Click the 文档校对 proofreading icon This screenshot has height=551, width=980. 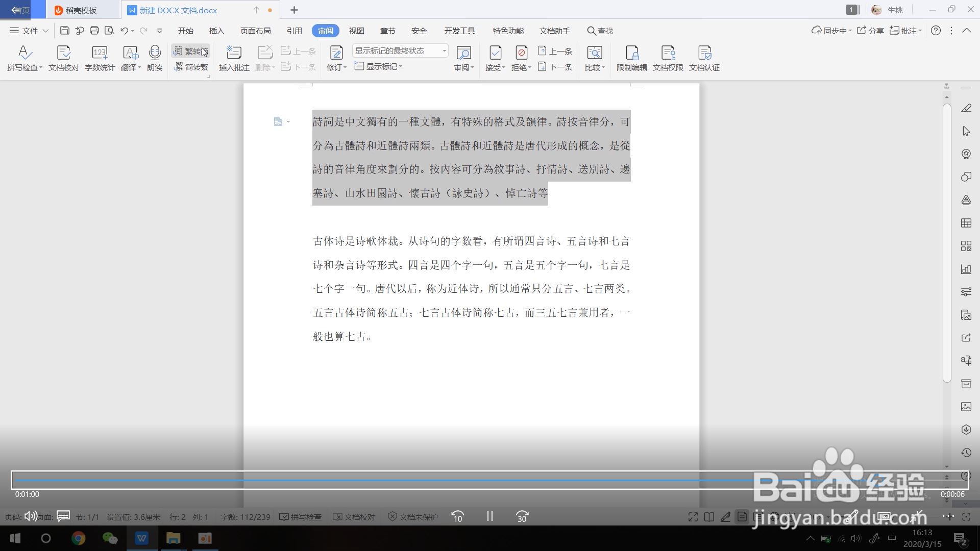[x=64, y=53]
